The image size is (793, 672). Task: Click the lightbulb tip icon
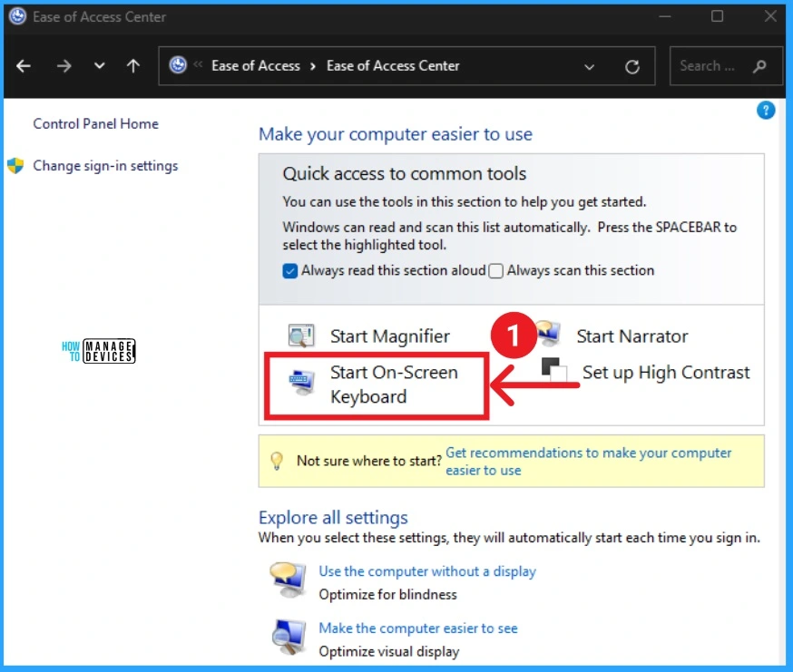(x=277, y=461)
